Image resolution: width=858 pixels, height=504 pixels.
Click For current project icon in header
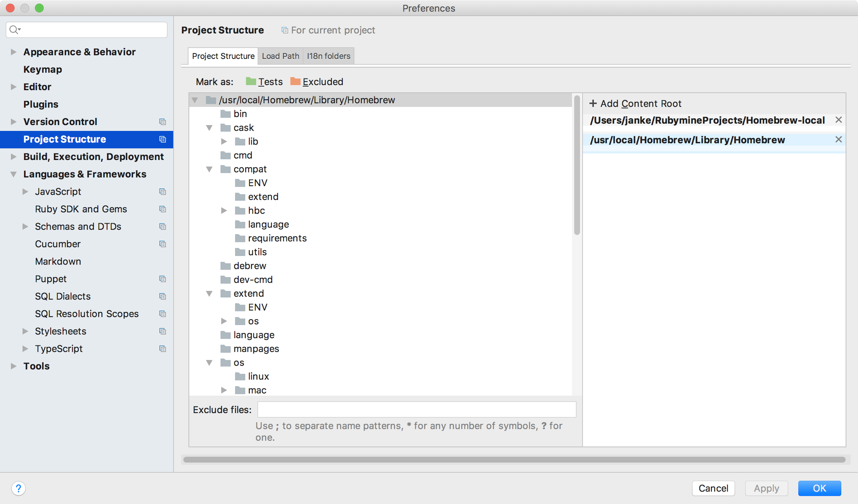pos(285,30)
